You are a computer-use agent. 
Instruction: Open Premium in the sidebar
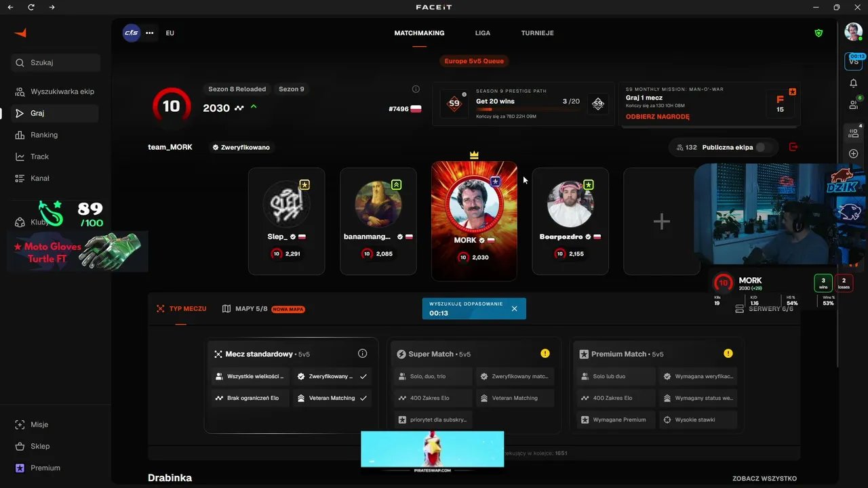coord(56,468)
